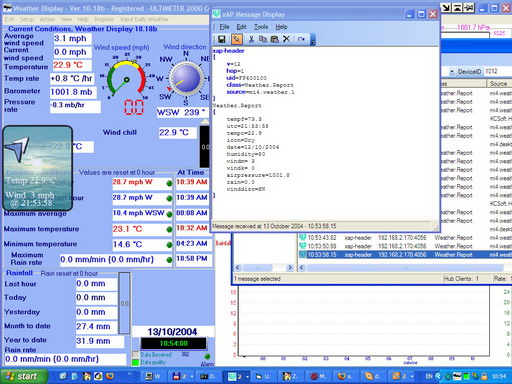Click the Month to date 27.4 mm value

97,327
